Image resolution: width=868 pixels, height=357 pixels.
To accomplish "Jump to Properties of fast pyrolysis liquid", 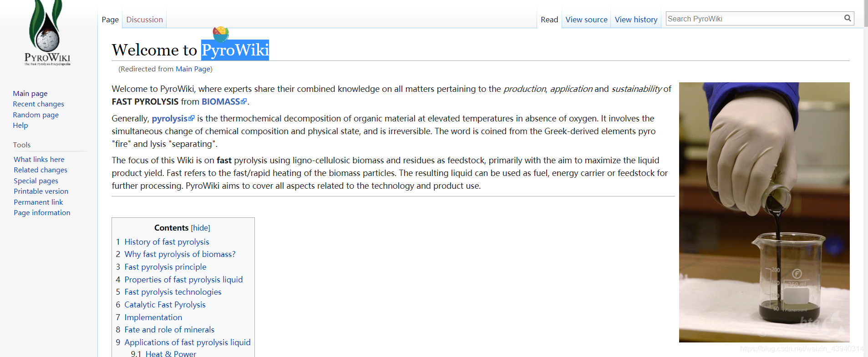I will coord(183,280).
